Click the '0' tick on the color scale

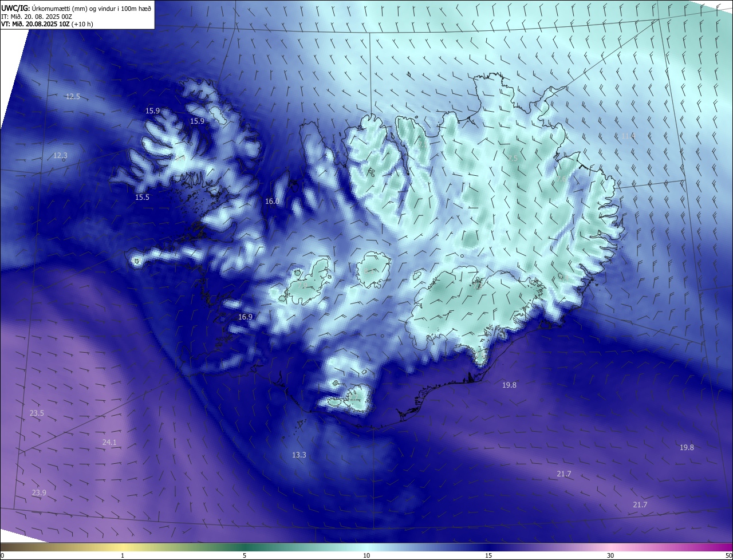pyautogui.click(x=2, y=555)
